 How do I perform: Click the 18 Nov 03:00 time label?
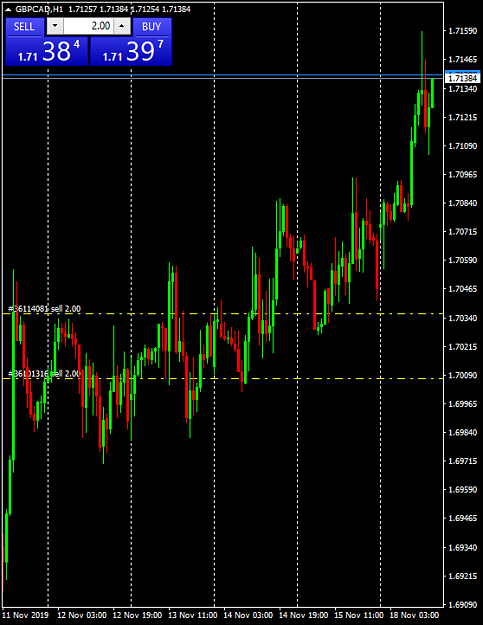click(x=414, y=615)
